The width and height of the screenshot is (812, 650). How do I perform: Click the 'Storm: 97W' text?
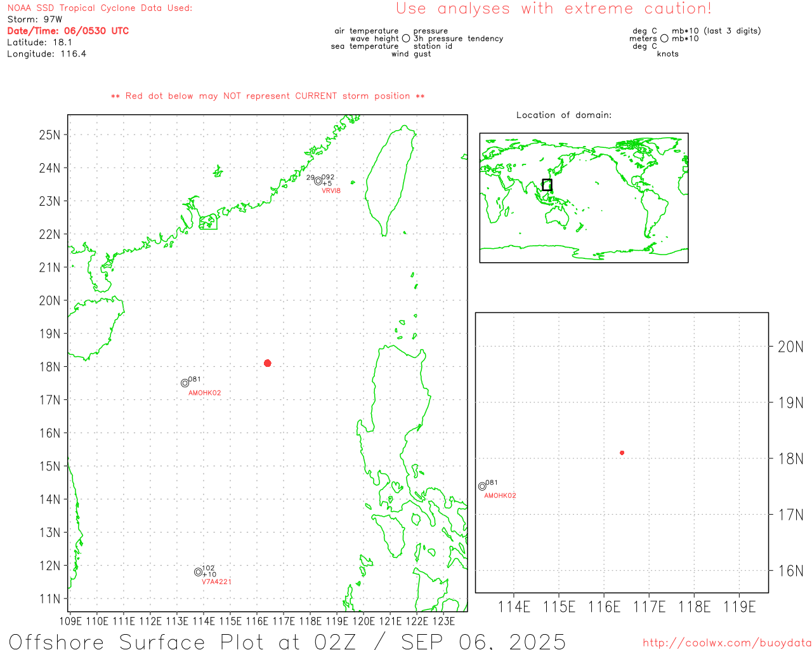tap(35, 20)
